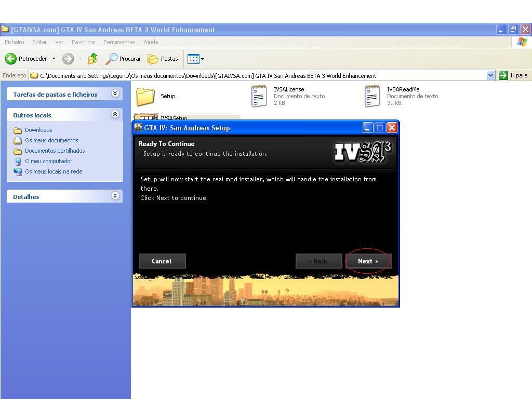Screen dimensions: 532x399
Task: Click folder icon in Explorer title bar
Action: point(5,30)
